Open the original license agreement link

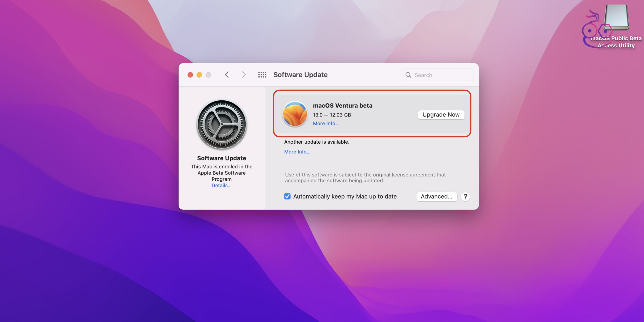coord(404,175)
